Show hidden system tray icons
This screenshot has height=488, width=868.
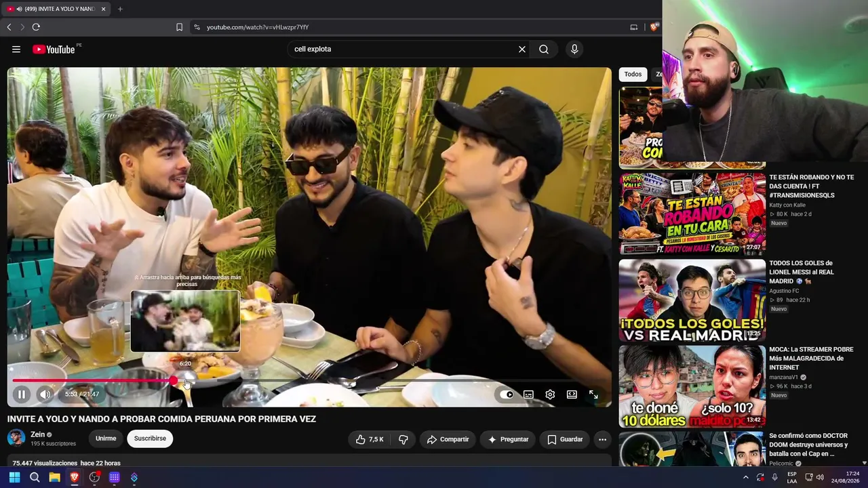click(746, 477)
